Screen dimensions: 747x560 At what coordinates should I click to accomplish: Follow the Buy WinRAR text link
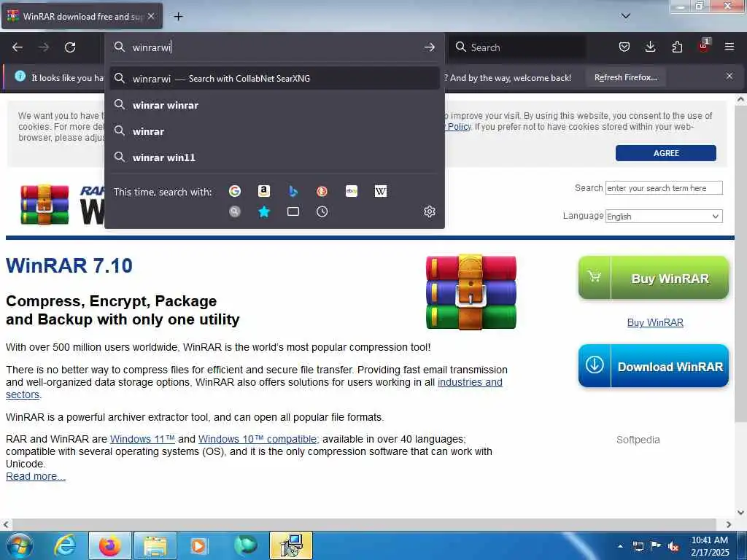[x=655, y=322]
